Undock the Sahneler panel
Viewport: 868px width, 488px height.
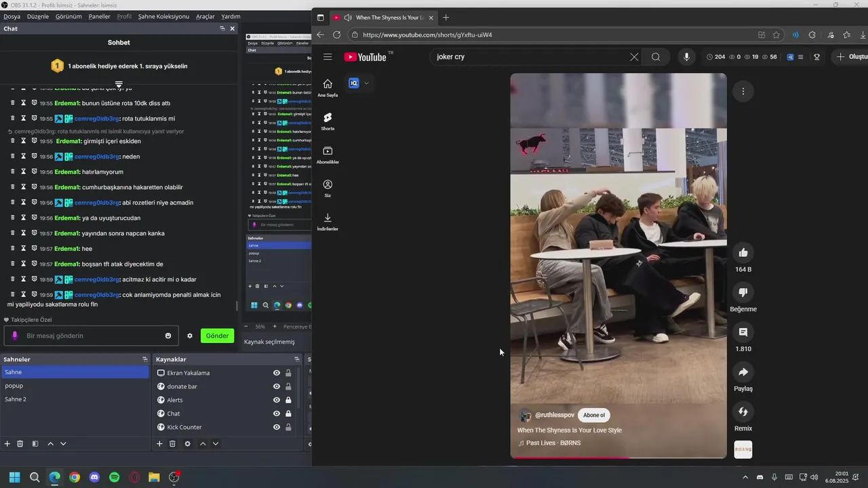(x=145, y=359)
